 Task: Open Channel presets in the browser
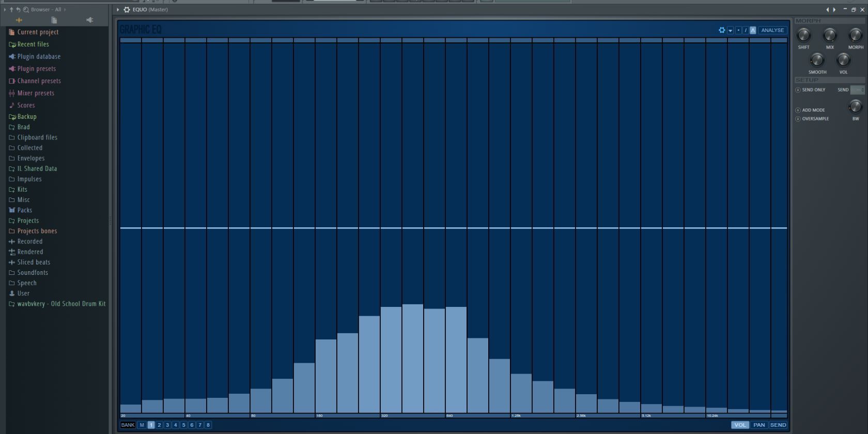click(x=35, y=81)
